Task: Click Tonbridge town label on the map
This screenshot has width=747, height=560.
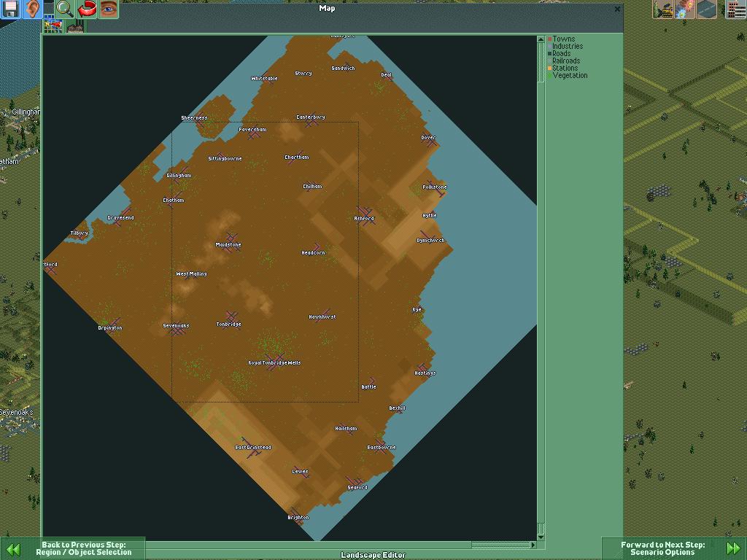Action: pos(228,324)
